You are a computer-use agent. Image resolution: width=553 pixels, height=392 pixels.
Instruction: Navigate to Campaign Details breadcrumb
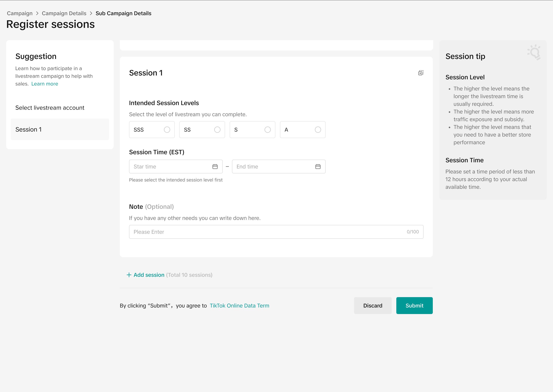pyautogui.click(x=64, y=13)
